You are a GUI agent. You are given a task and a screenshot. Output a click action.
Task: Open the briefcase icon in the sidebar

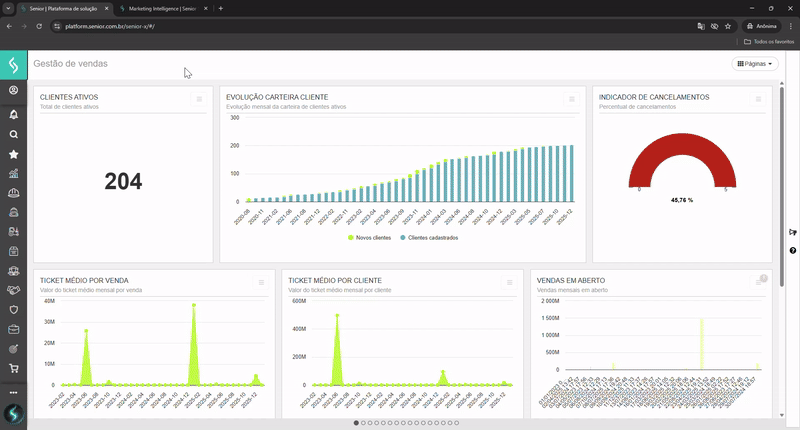click(14, 329)
